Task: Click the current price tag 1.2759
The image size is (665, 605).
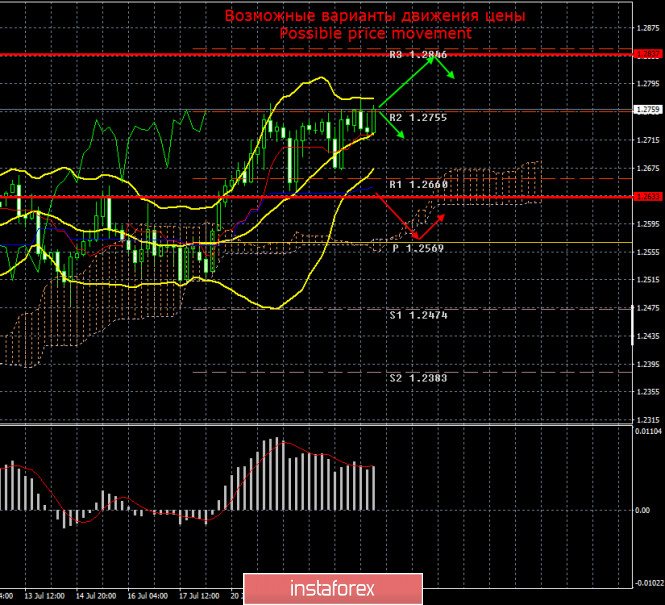Action: [x=647, y=109]
